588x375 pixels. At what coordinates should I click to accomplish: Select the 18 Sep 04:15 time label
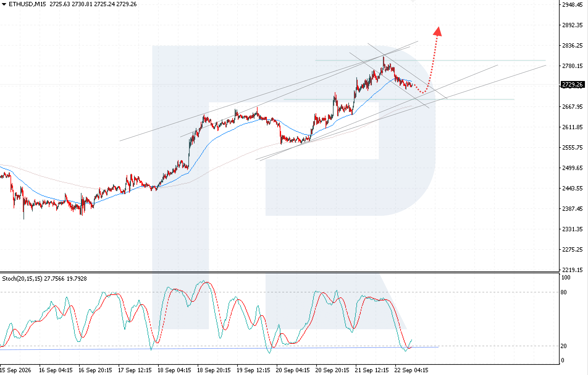pyautogui.click(x=174, y=370)
